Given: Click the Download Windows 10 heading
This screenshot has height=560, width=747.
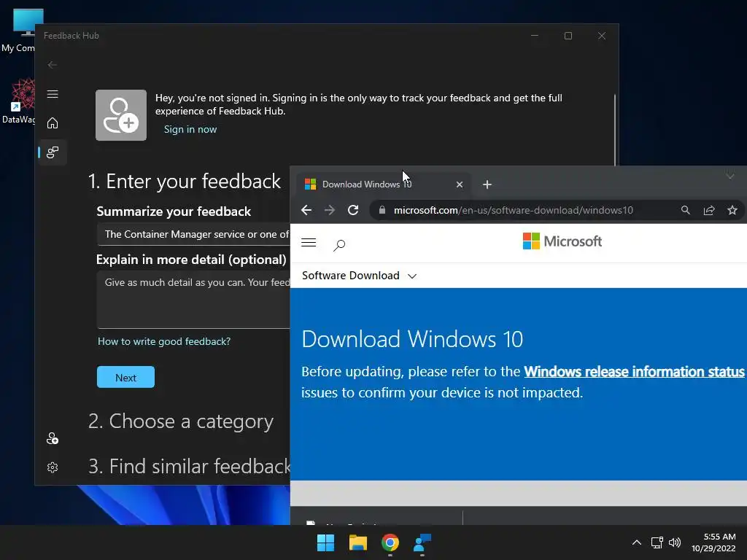Looking at the screenshot, I should tap(412, 339).
